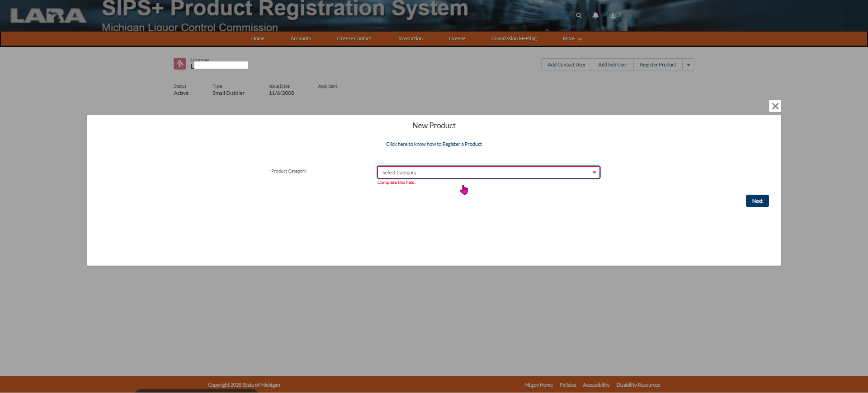Open the Commission Meeting tab
The width and height of the screenshot is (868, 393).
[x=514, y=39]
